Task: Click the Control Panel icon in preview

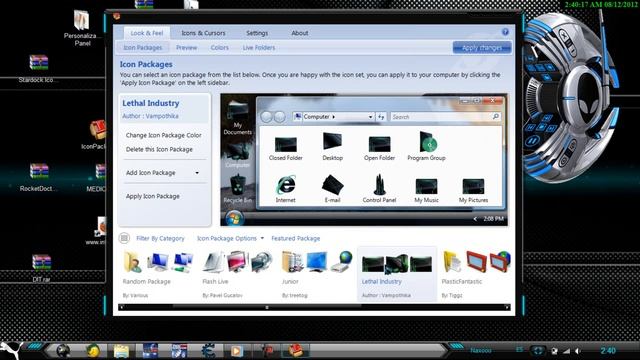Action: [379, 189]
